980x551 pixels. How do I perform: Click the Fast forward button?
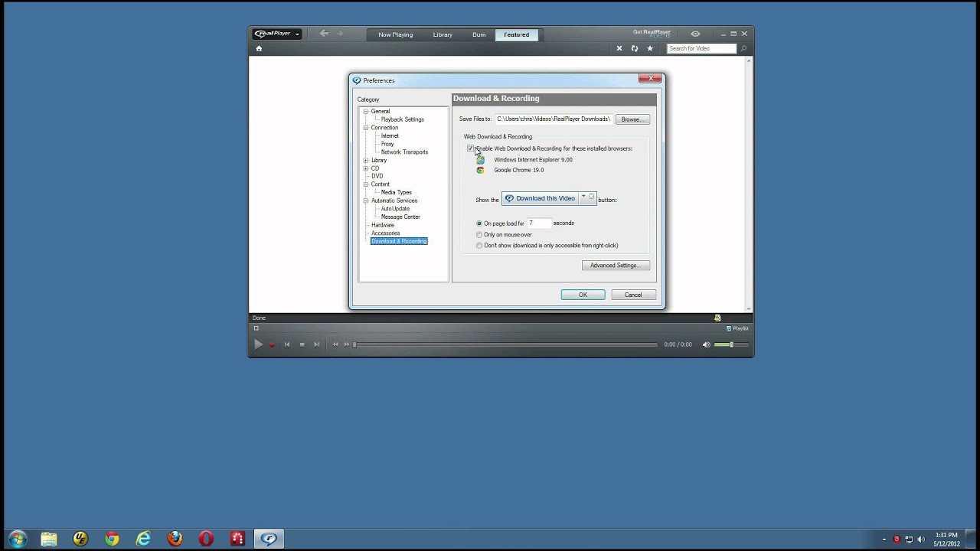(347, 344)
